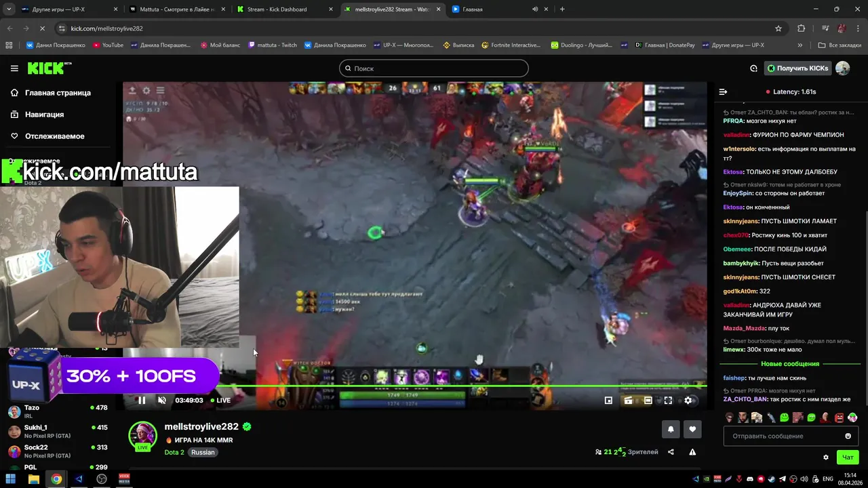Open Telegram tray icon
Image resolution: width=868 pixels, height=488 pixels.
(783, 479)
